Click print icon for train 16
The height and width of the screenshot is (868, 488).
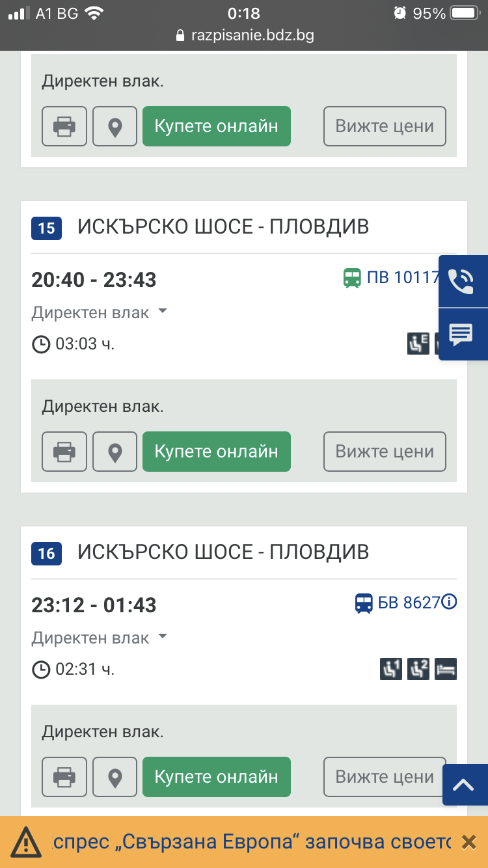pos(64,776)
